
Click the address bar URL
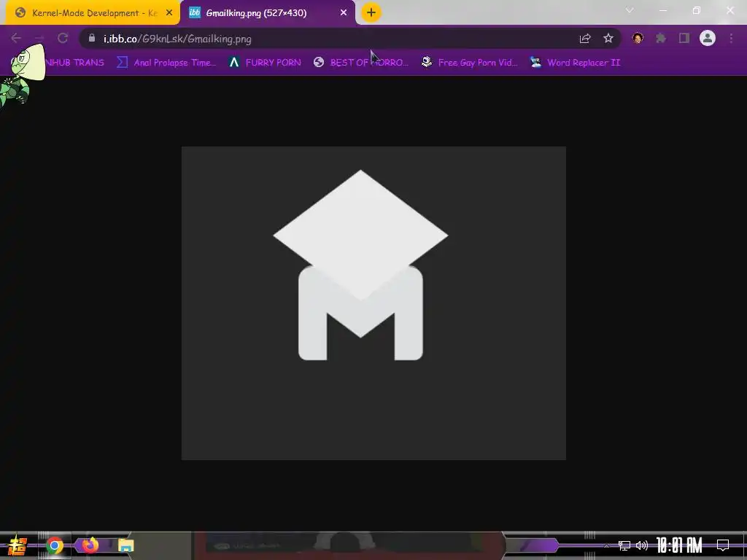click(x=177, y=39)
